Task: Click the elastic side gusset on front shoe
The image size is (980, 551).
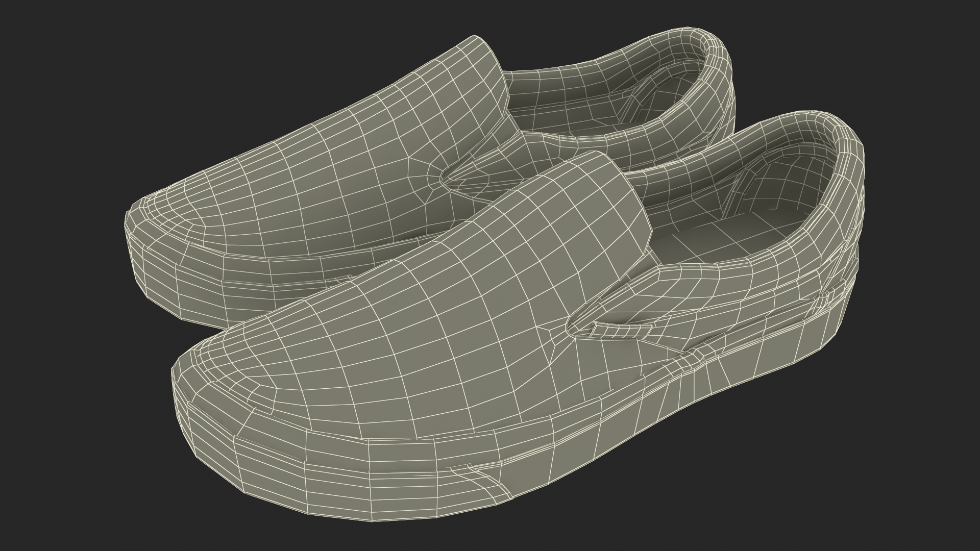Action: pos(623,331)
